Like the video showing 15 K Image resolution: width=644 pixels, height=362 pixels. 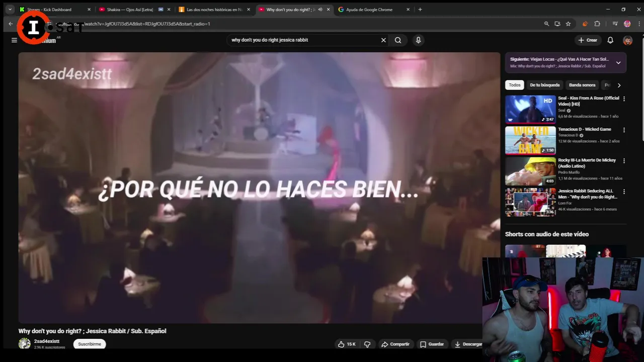tap(347, 344)
